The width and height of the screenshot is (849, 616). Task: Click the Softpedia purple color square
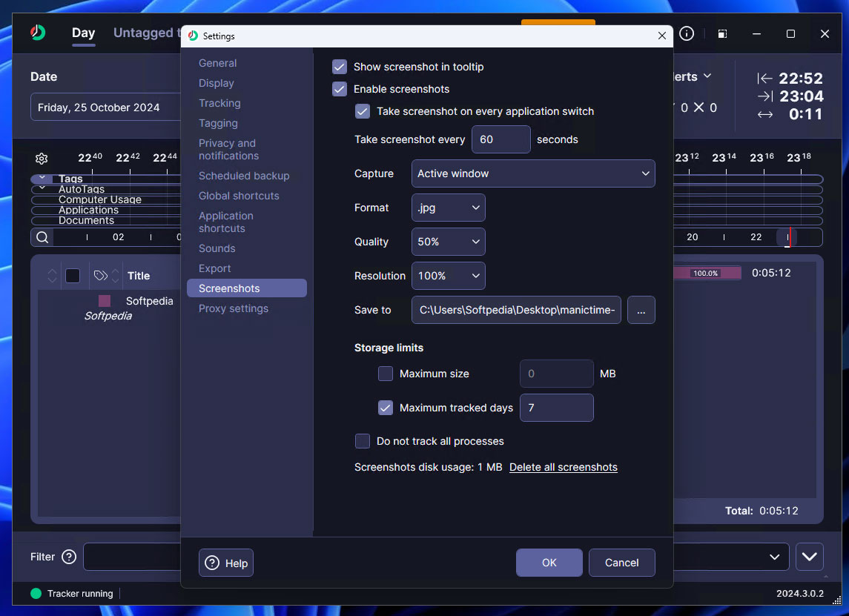[x=105, y=301]
